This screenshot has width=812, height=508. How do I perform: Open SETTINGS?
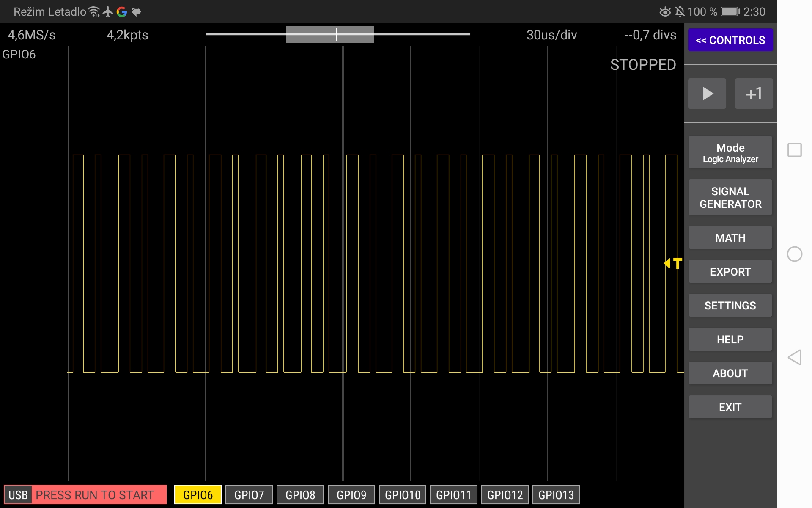[730, 306]
